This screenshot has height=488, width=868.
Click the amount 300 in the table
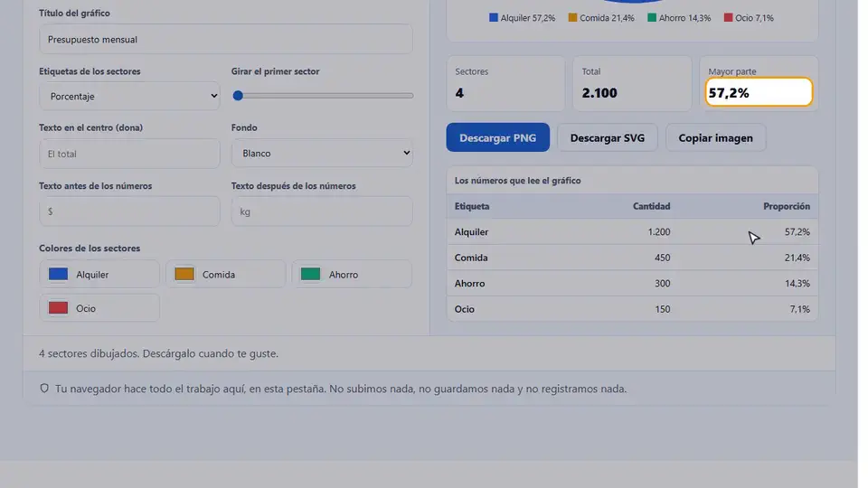click(x=662, y=283)
